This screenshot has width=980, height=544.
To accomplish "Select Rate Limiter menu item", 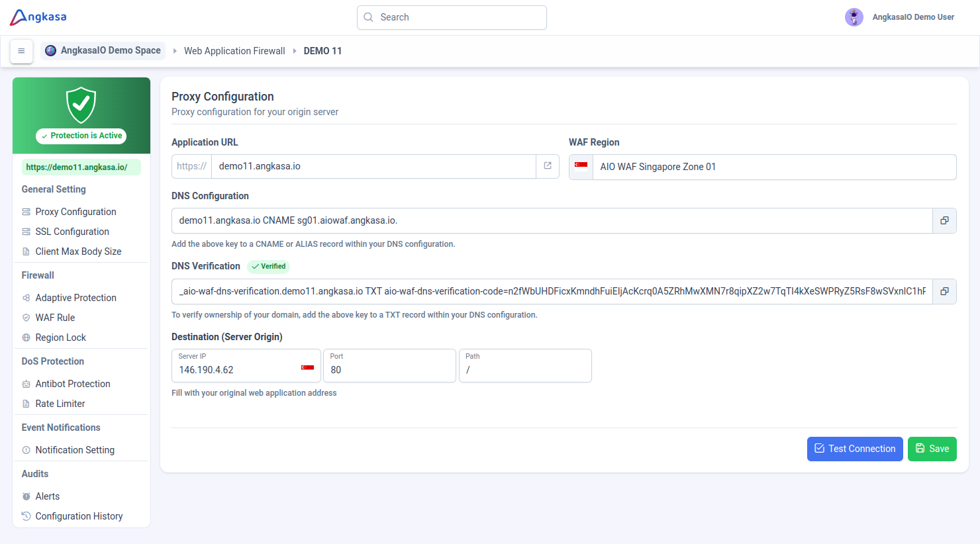I will coord(60,404).
